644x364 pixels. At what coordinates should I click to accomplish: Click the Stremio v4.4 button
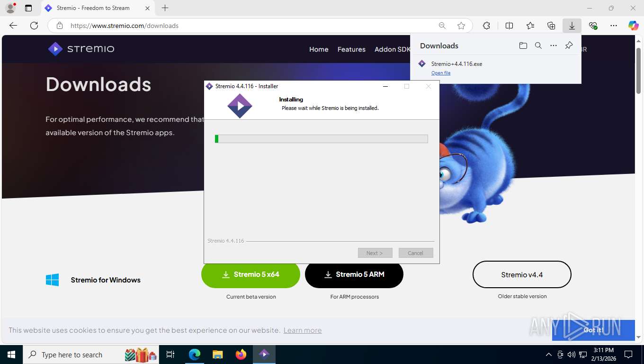[522, 274]
